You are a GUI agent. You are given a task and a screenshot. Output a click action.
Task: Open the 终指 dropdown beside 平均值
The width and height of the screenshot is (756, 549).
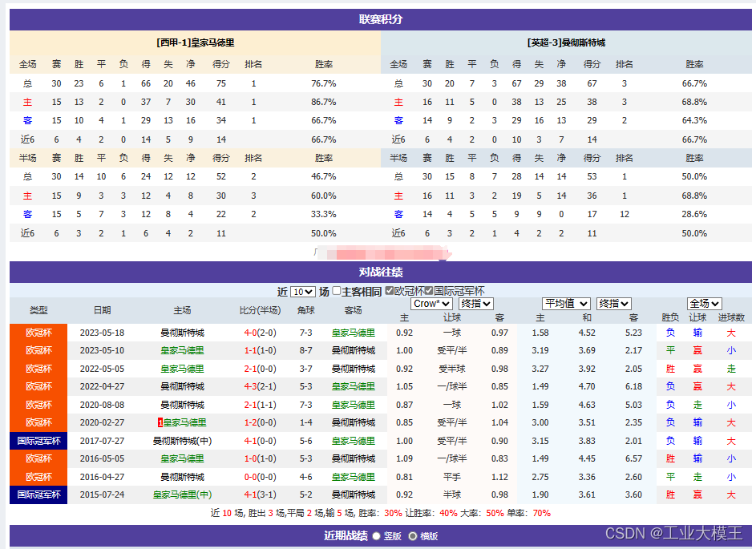(x=614, y=304)
